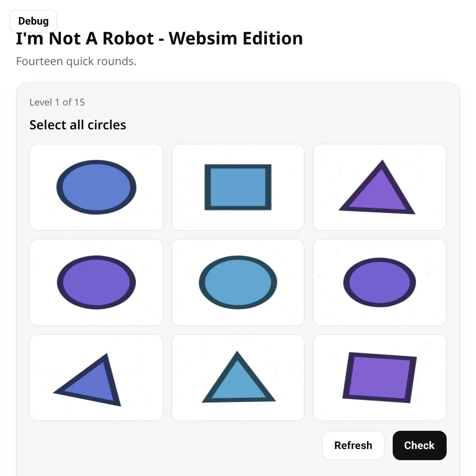Open the Debug button
The image size is (476, 476).
click(x=33, y=21)
